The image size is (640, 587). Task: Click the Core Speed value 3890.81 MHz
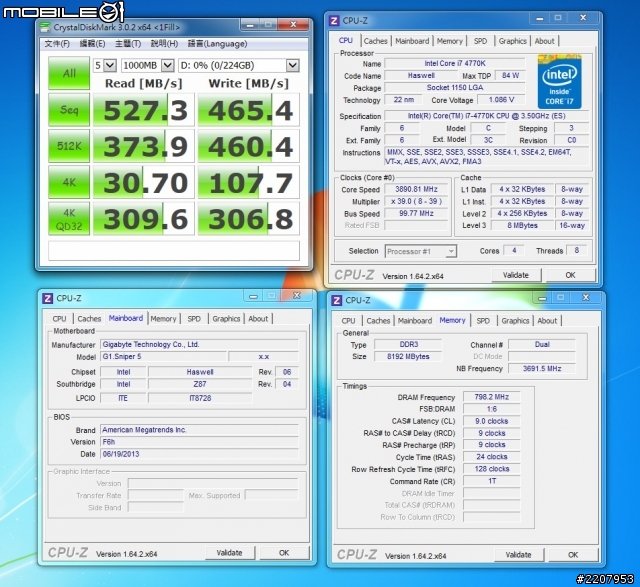pos(416,189)
